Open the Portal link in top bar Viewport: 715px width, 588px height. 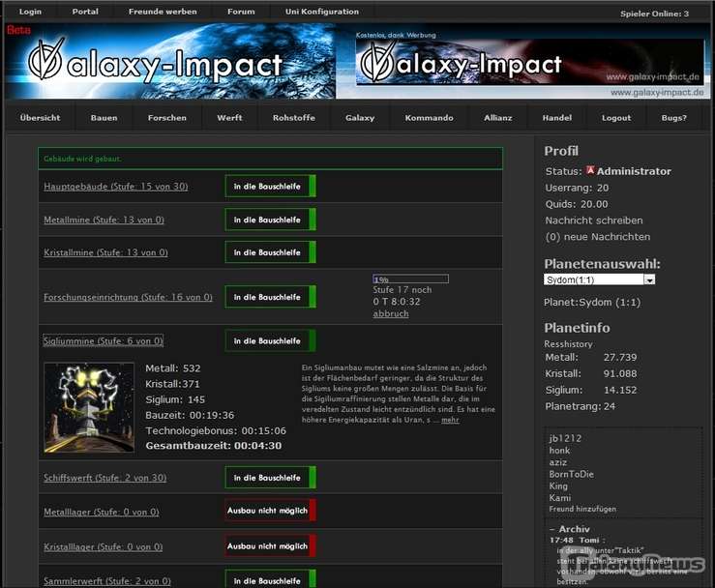pyautogui.click(x=85, y=12)
